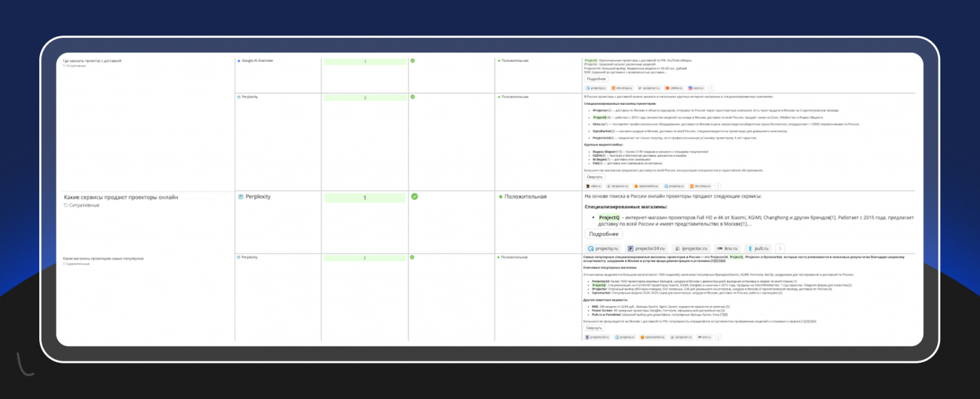This screenshot has height=399, width=980.
Task: Show more sources in the vdex.ru chip row
Action: point(718,186)
